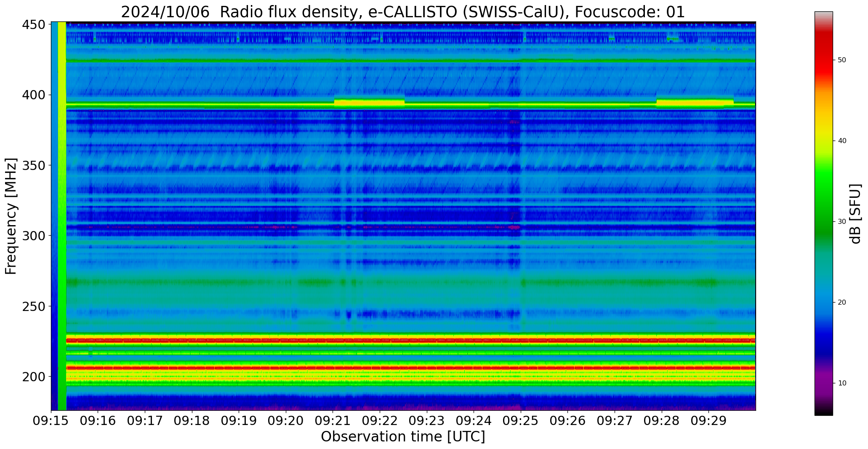Click the 09:25 time tick label
This screenshot has width=868, height=449.
coord(521,421)
